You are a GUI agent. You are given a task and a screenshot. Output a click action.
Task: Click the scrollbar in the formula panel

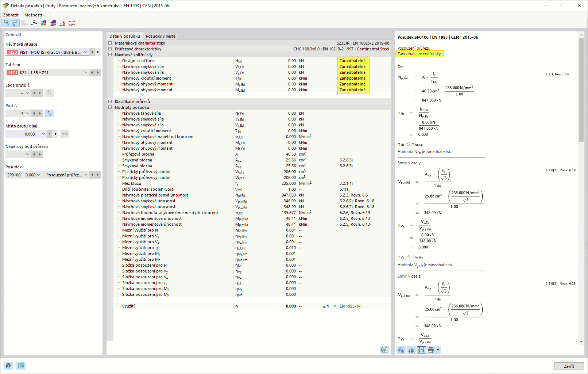click(x=581, y=89)
